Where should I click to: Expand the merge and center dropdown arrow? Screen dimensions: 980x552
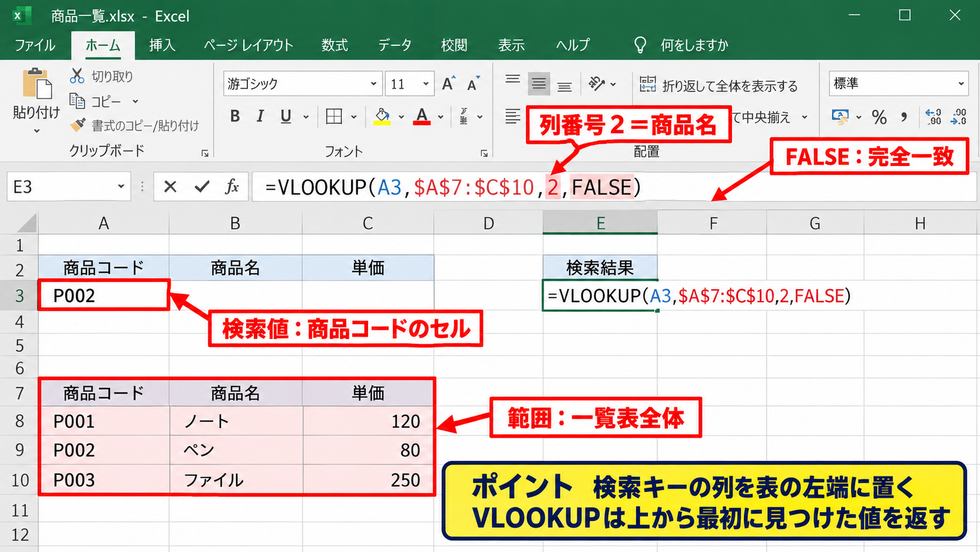tap(805, 117)
